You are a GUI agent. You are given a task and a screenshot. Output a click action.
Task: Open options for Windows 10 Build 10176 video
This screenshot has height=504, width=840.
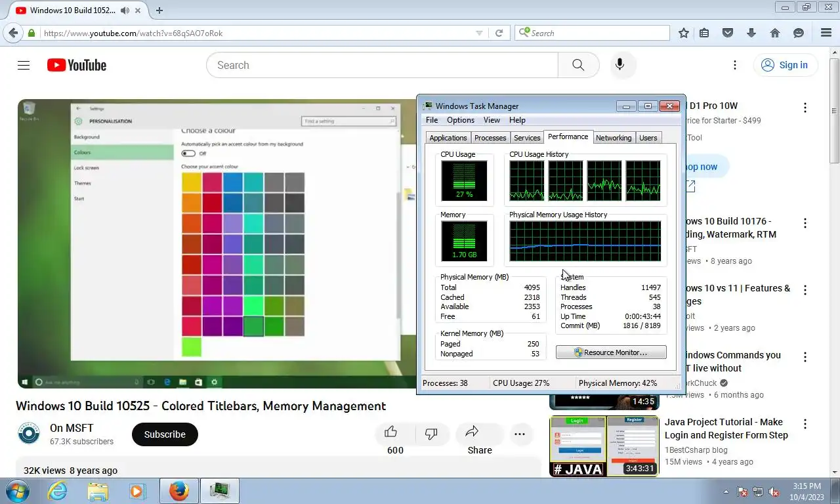click(x=805, y=223)
